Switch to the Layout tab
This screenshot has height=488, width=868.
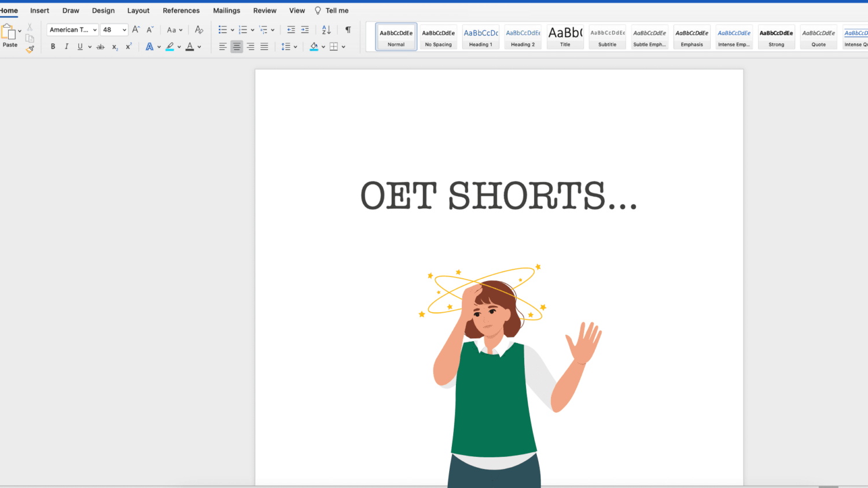[x=138, y=10]
